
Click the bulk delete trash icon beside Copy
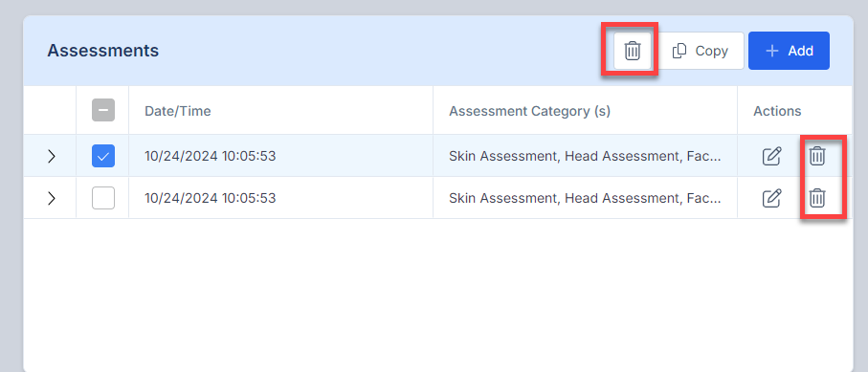[x=633, y=51]
